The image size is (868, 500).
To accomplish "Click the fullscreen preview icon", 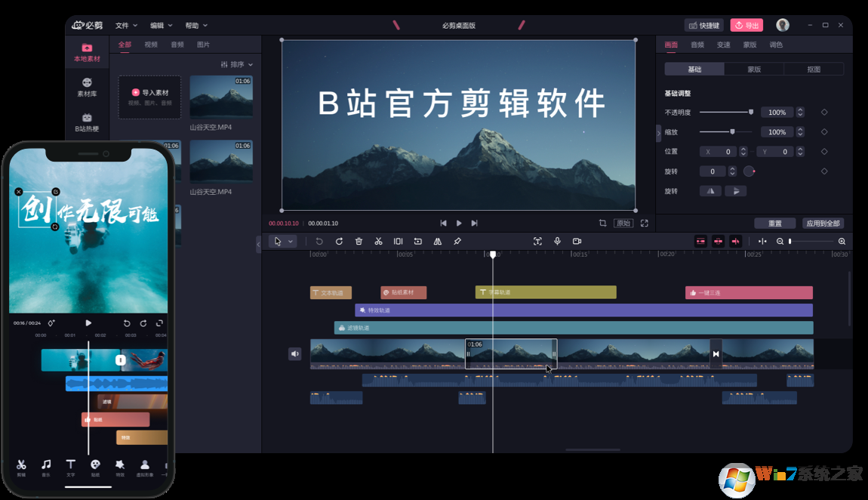I will click(645, 223).
